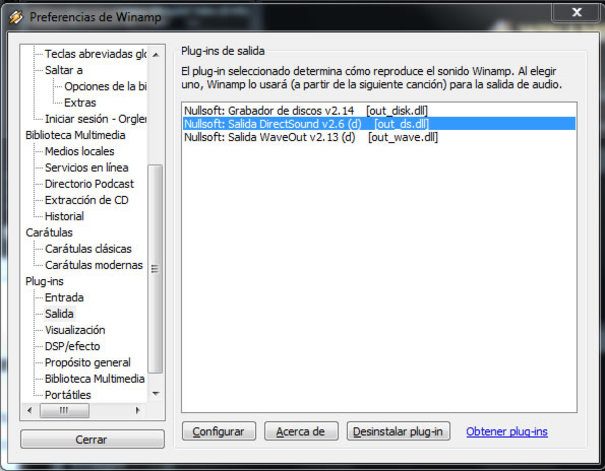Select Extras under Saltar a
The width and height of the screenshot is (605, 471).
[x=80, y=103]
